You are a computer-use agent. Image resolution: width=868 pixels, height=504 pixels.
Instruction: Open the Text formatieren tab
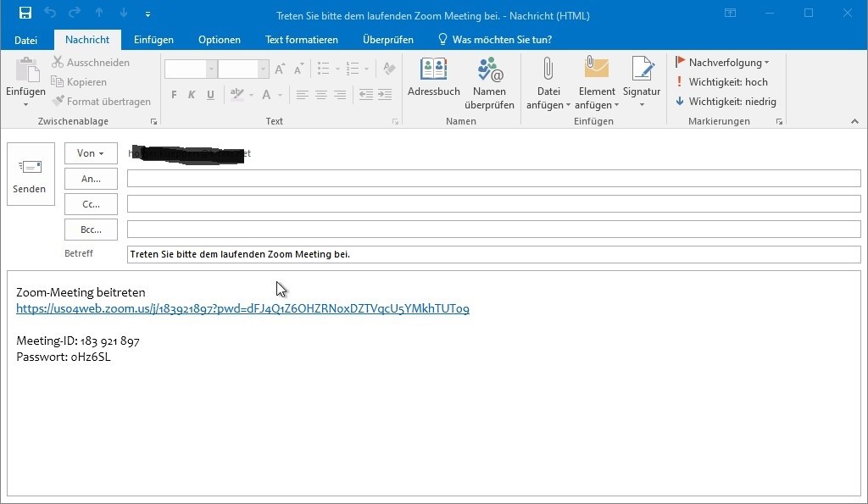pyautogui.click(x=302, y=40)
